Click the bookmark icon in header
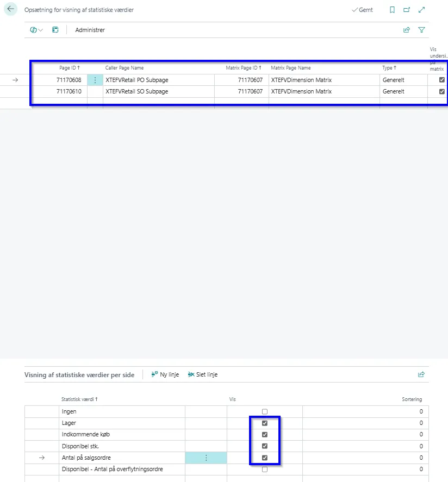The image size is (448, 482). [392, 10]
